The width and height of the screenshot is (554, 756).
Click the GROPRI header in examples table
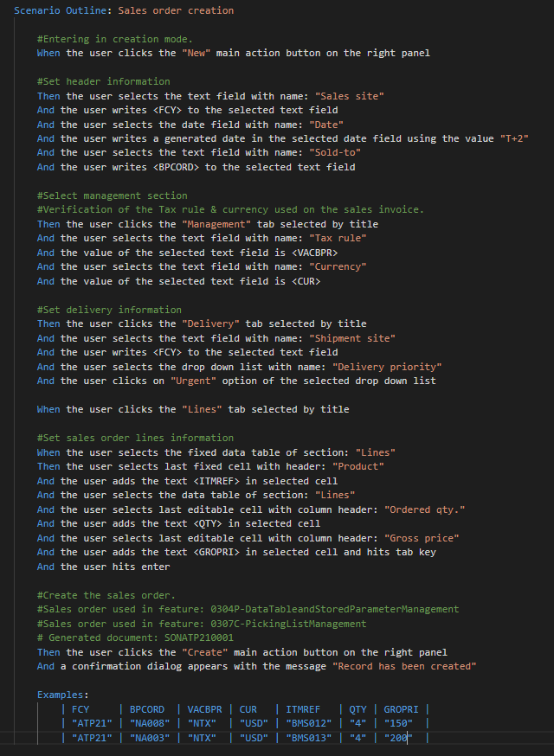tap(400, 709)
